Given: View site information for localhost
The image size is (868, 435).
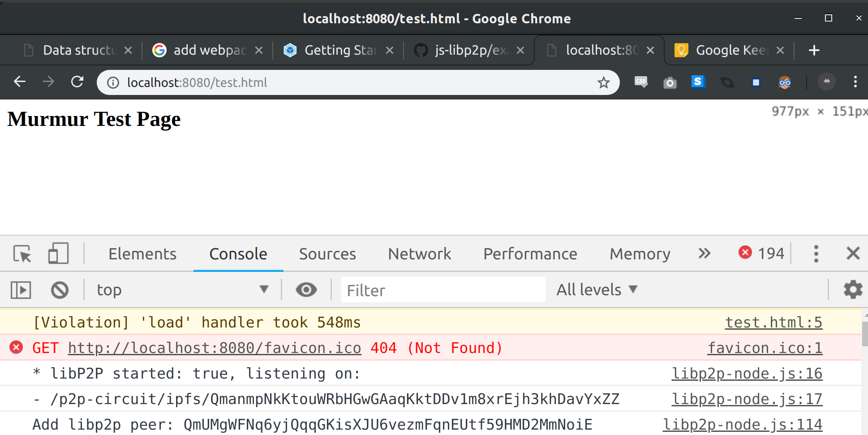Looking at the screenshot, I should coord(113,82).
